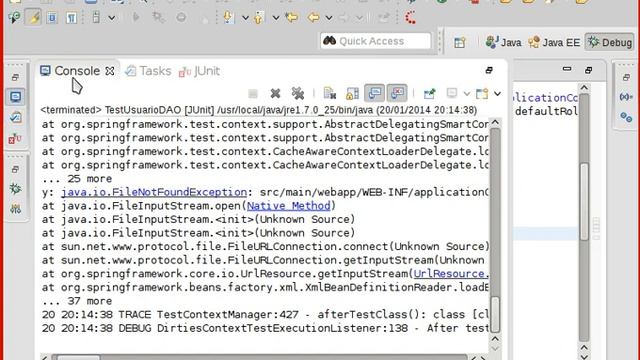Click the grayed Terminate square in console toolbar
This screenshot has height=360, width=640.
[253, 94]
